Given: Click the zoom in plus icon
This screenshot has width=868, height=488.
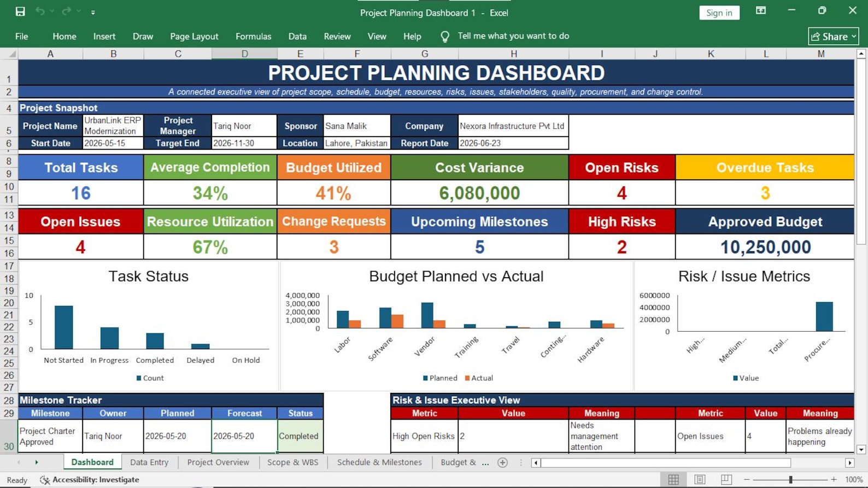Looking at the screenshot, I should click(x=834, y=479).
